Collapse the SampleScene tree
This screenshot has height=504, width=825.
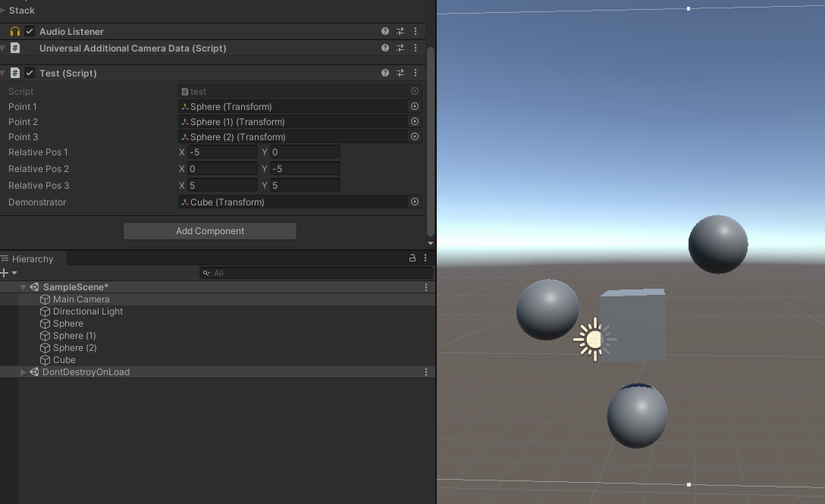[23, 287]
